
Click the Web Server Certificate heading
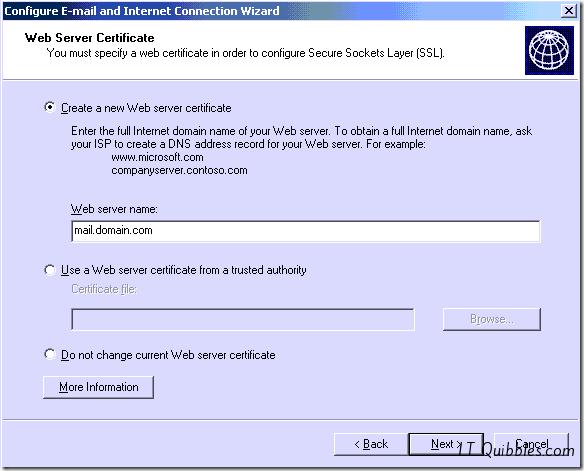89,38
